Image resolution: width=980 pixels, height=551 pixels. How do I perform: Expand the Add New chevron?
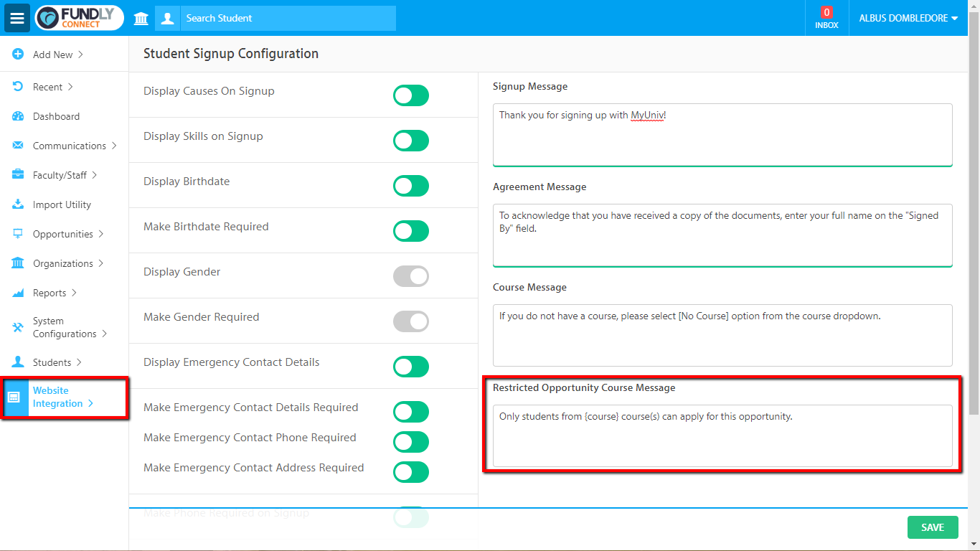[x=80, y=55]
